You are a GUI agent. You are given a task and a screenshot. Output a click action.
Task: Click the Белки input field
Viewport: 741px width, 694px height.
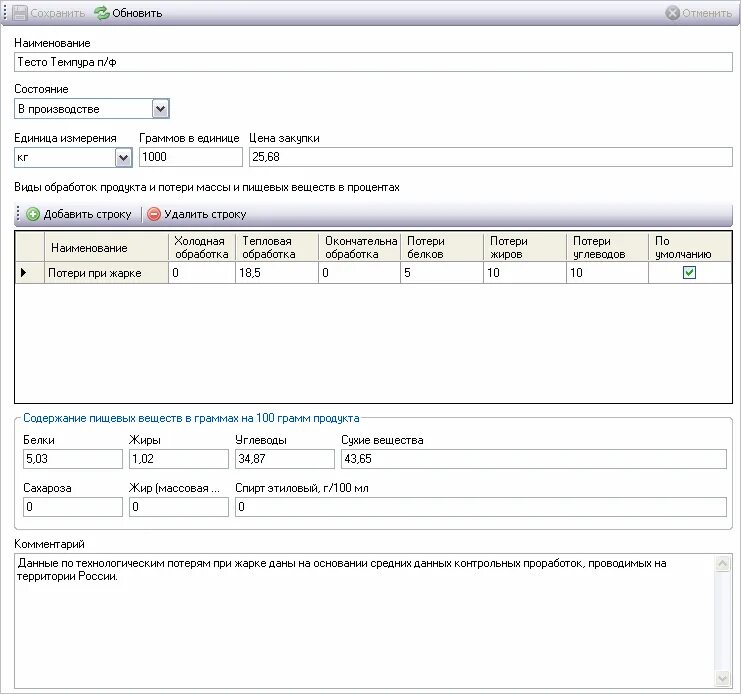[x=73, y=459]
